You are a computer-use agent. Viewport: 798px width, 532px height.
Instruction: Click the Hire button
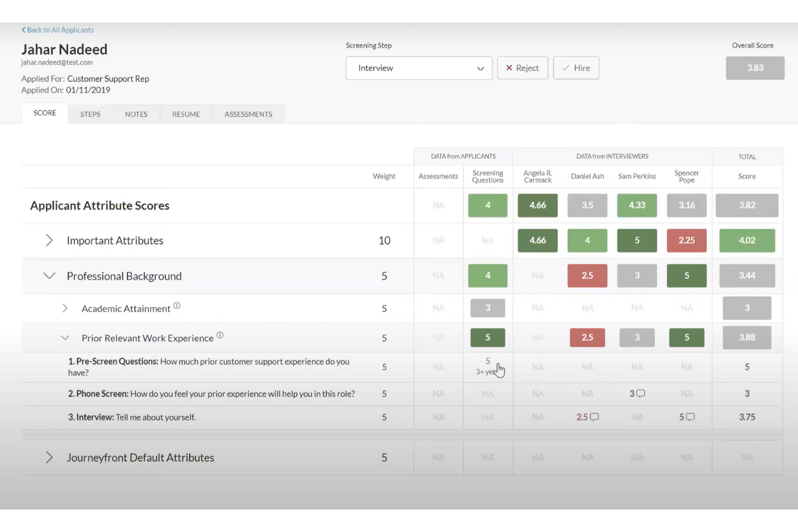(x=576, y=68)
